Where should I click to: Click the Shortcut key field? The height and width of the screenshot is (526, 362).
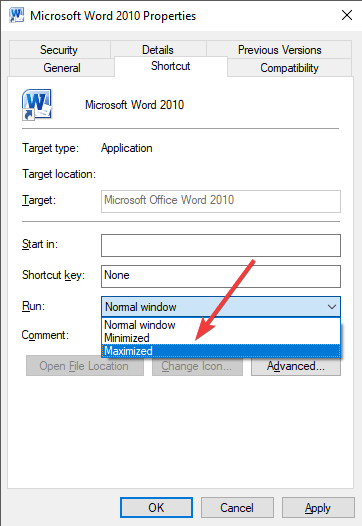[x=221, y=276]
